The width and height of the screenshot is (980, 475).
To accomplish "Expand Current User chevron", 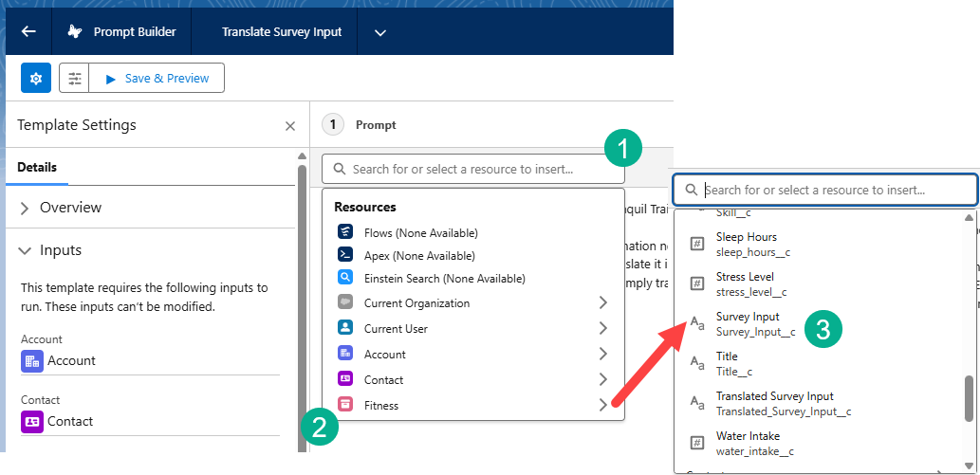I will (602, 328).
